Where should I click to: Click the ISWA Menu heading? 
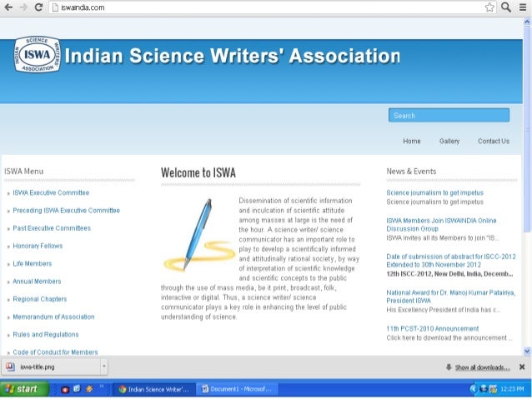point(23,172)
